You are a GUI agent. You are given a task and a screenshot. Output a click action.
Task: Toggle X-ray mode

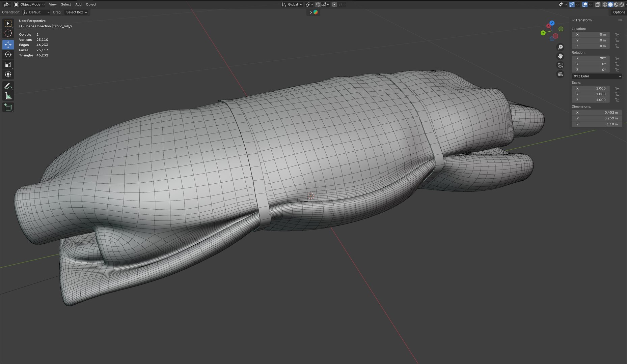coord(598,4)
